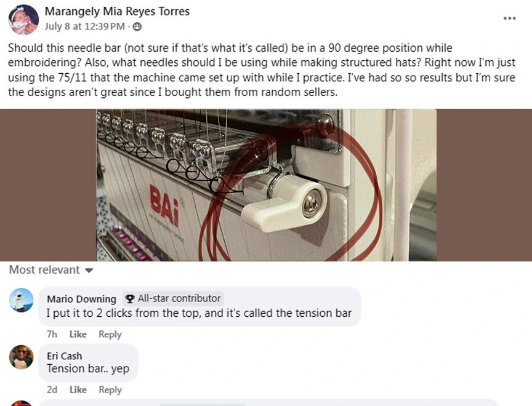Open Eri Cash's profile name link
The width and height of the screenshot is (532, 406).
(x=64, y=356)
